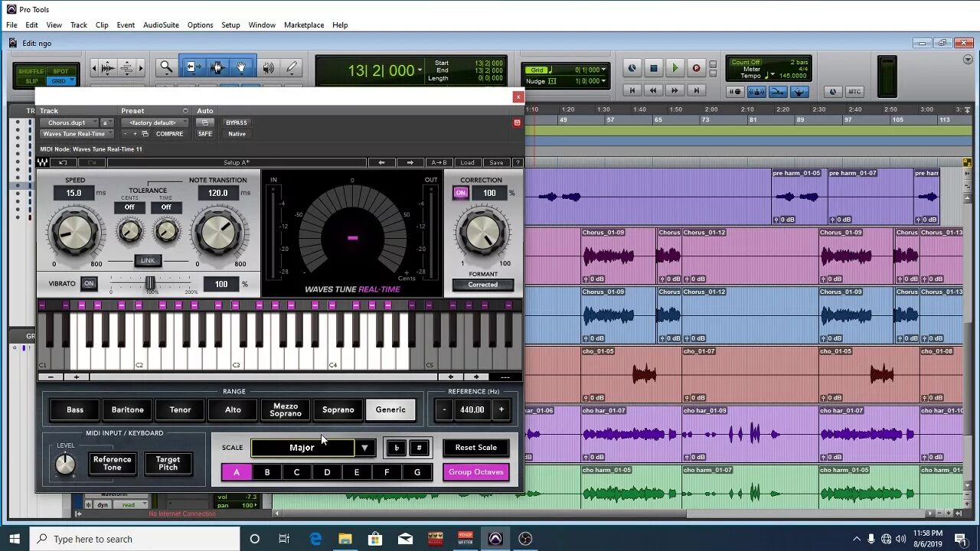The height and width of the screenshot is (551, 980).
Task: Toggle the Vibrato ON button
Action: [x=89, y=283]
